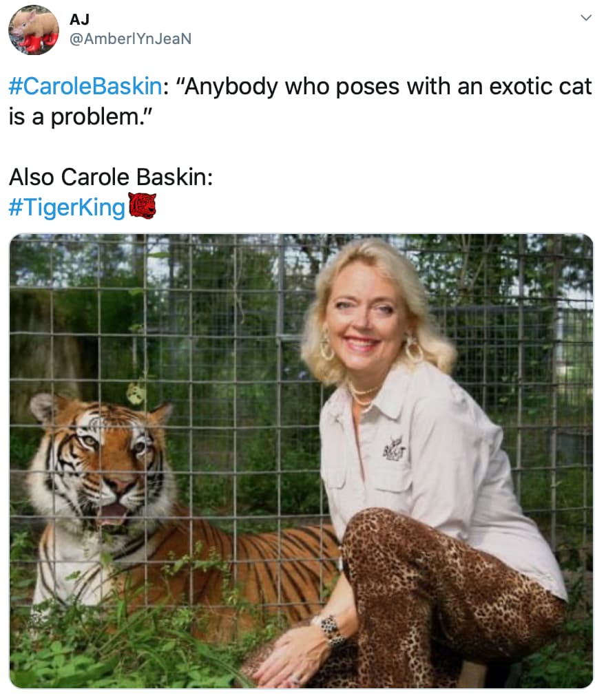Click the beaded bracelet on her wrist
606x700 pixels.
pyautogui.click(x=331, y=629)
